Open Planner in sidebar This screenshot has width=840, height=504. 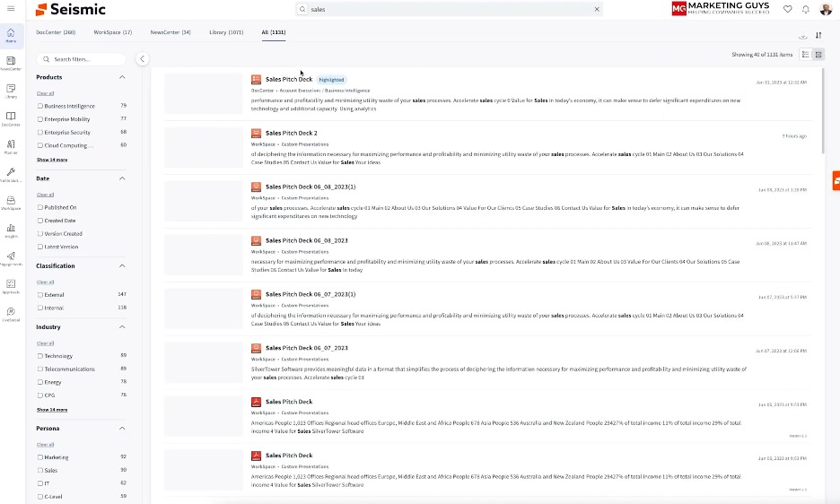click(x=11, y=147)
